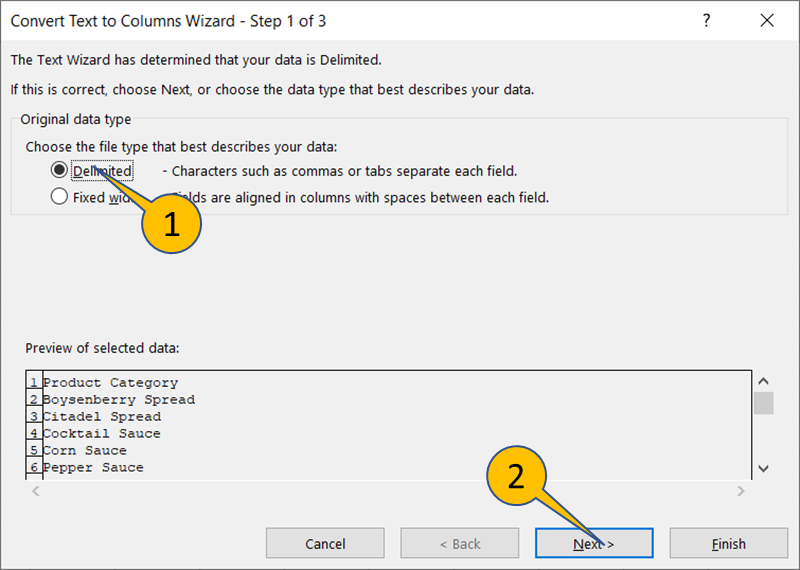
Task: Choose the Fixed width radio option
Action: pyautogui.click(x=59, y=197)
